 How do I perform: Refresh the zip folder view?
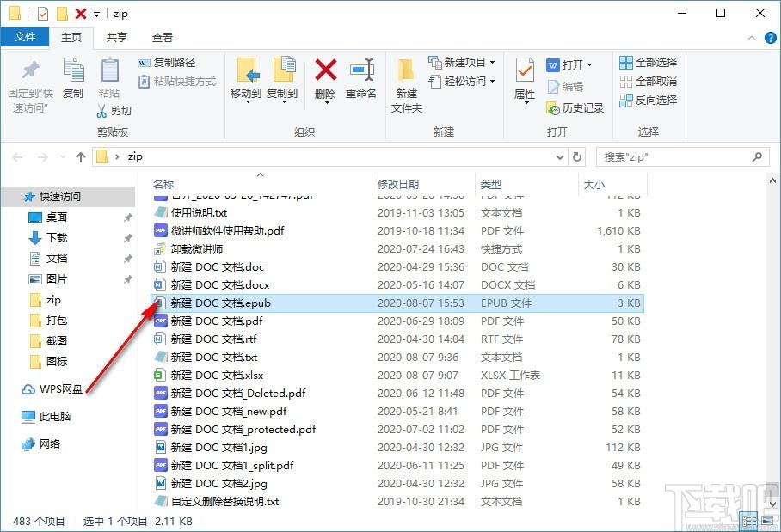point(577,157)
